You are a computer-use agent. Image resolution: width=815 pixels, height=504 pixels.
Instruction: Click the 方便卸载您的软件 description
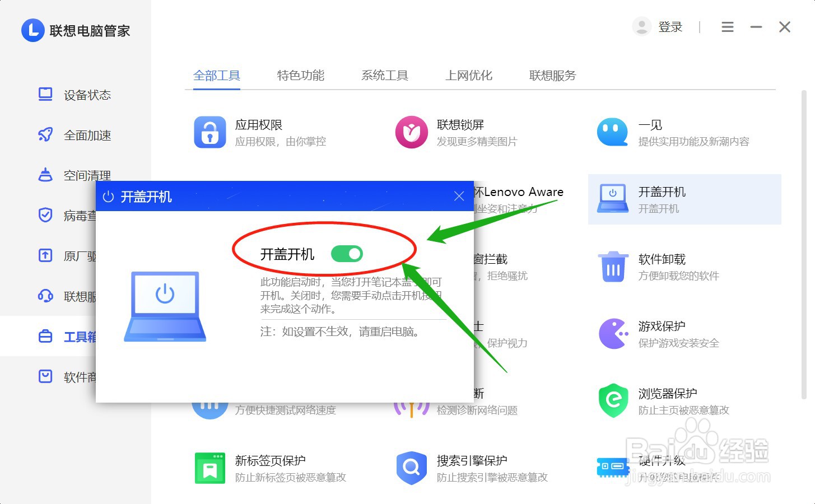[x=679, y=276]
